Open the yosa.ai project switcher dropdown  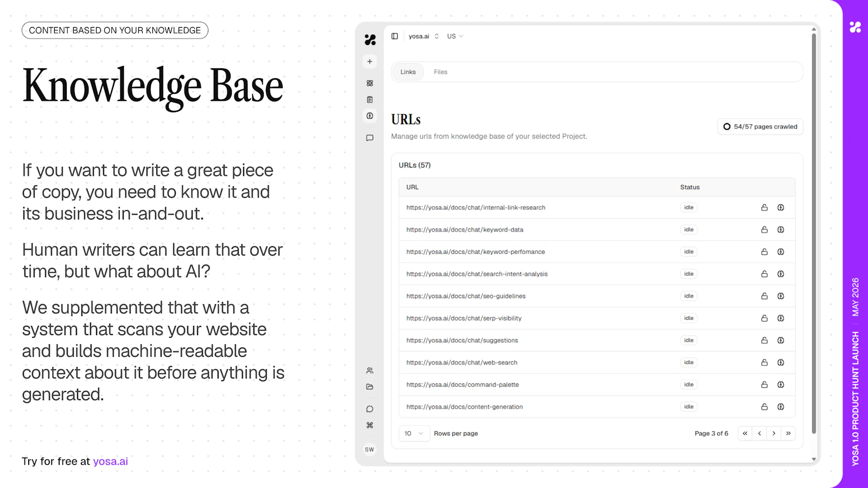tap(424, 36)
